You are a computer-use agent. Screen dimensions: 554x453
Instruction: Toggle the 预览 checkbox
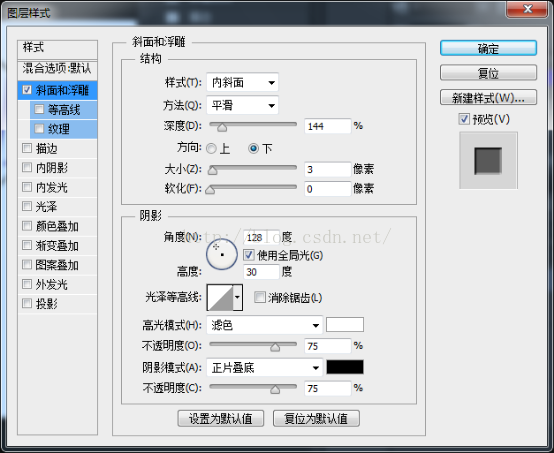point(464,119)
